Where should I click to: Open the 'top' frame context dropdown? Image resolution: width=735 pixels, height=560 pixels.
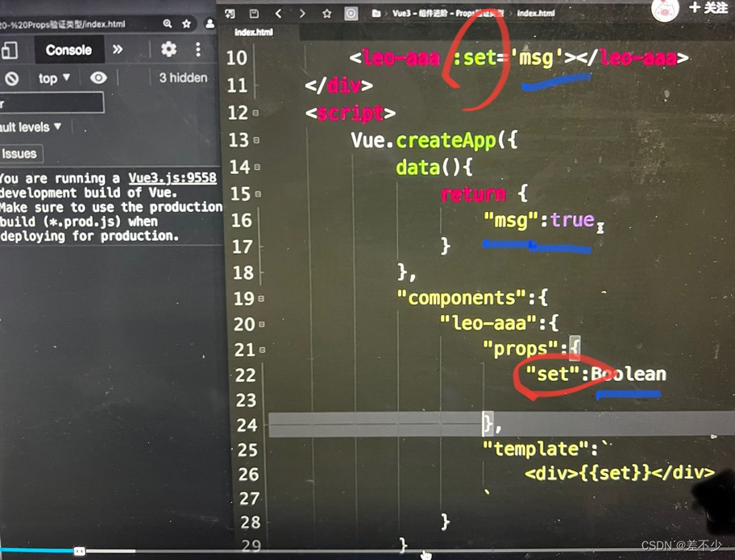(x=52, y=78)
